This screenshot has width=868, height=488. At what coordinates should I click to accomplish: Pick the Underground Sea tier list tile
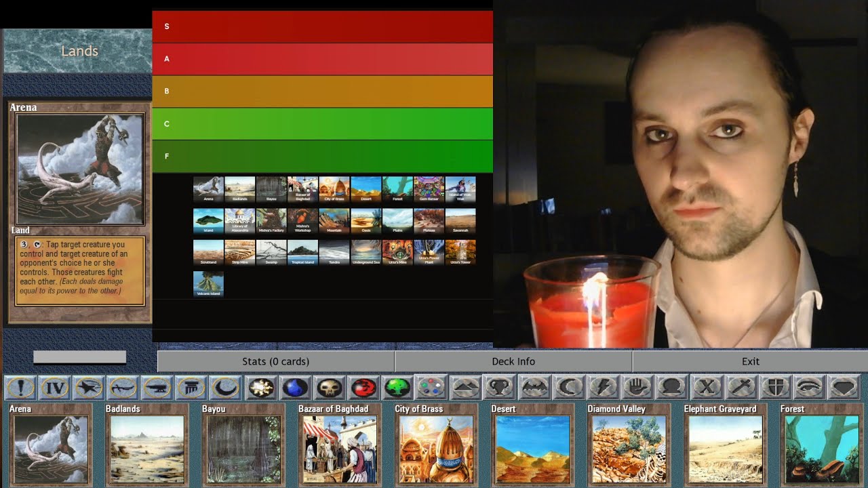pos(366,252)
